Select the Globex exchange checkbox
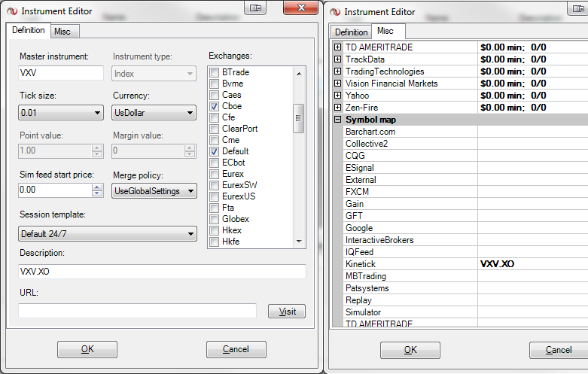This screenshot has width=588, height=374. pyautogui.click(x=214, y=219)
